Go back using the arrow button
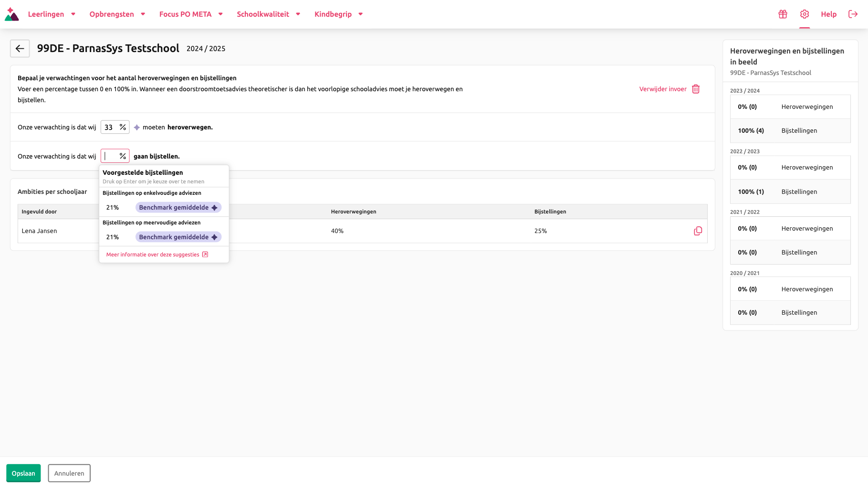This screenshot has width=868, height=489. tap(20, 48)
